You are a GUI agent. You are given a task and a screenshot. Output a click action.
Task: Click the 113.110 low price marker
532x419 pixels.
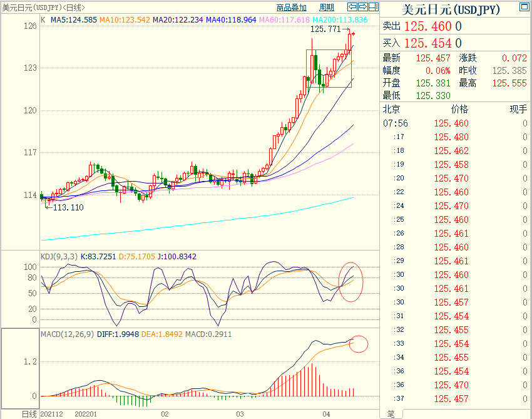(x=68, y=207)
